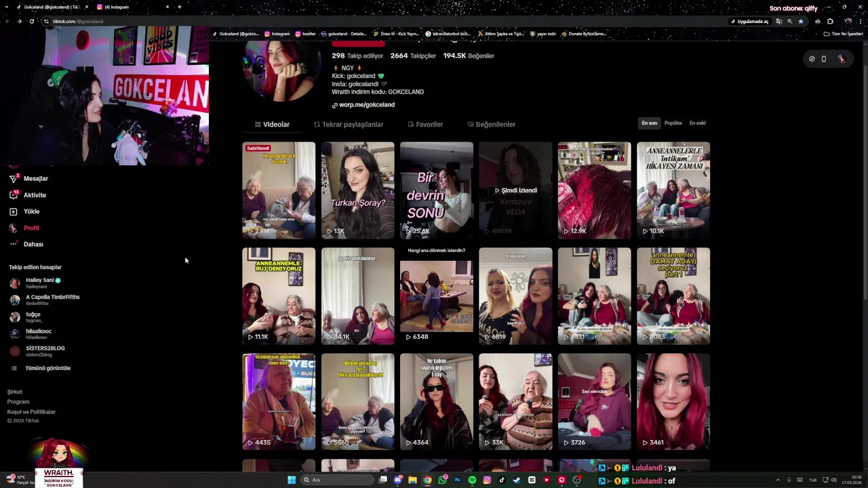
Task: Click the taskbar Ara search box
Action: point(337,480)
